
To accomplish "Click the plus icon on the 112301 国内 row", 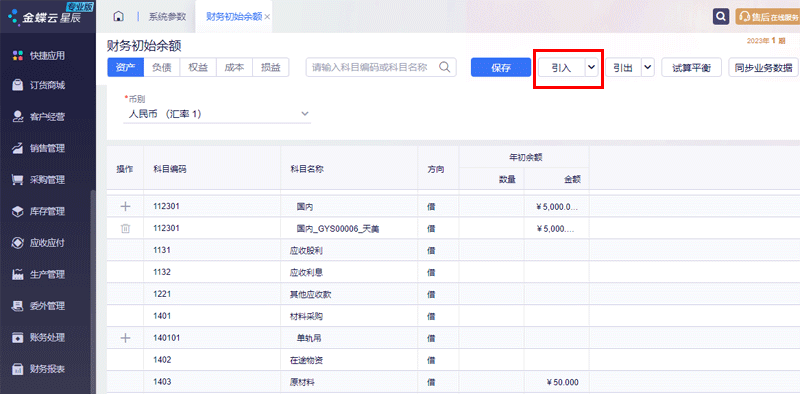I will tap(125, 206).
